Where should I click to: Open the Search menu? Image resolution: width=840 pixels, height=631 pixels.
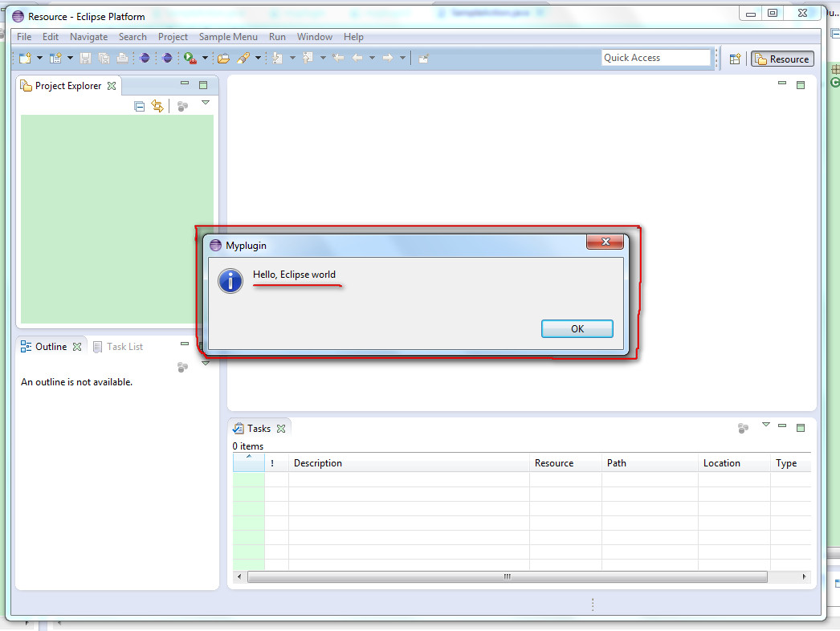[x=133, y=36]
